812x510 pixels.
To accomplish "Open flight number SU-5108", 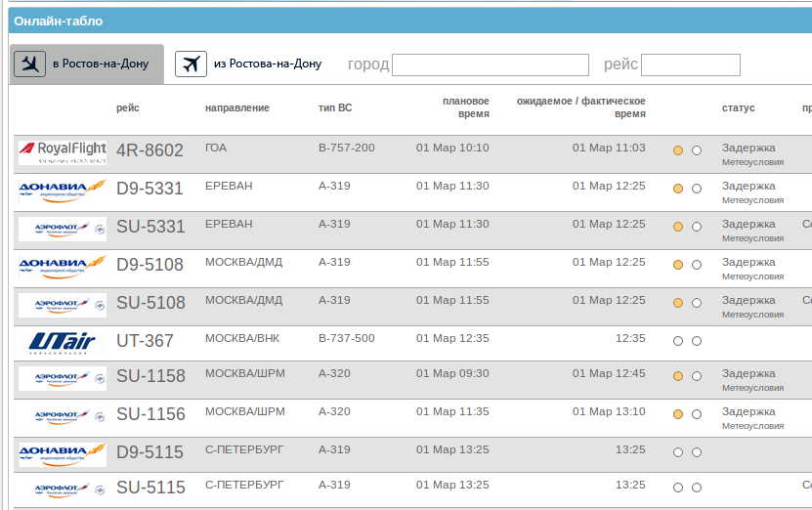I will click(x=150, y=303).
